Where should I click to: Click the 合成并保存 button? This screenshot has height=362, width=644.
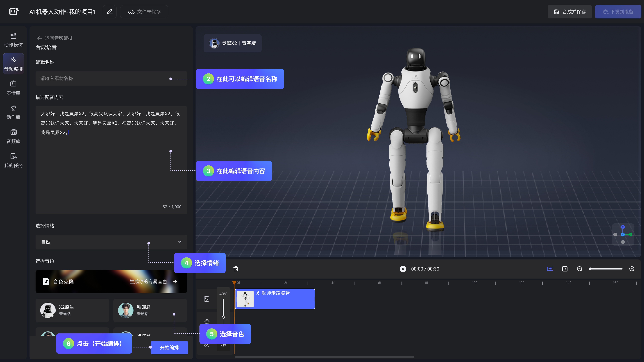tap(570, 12)
